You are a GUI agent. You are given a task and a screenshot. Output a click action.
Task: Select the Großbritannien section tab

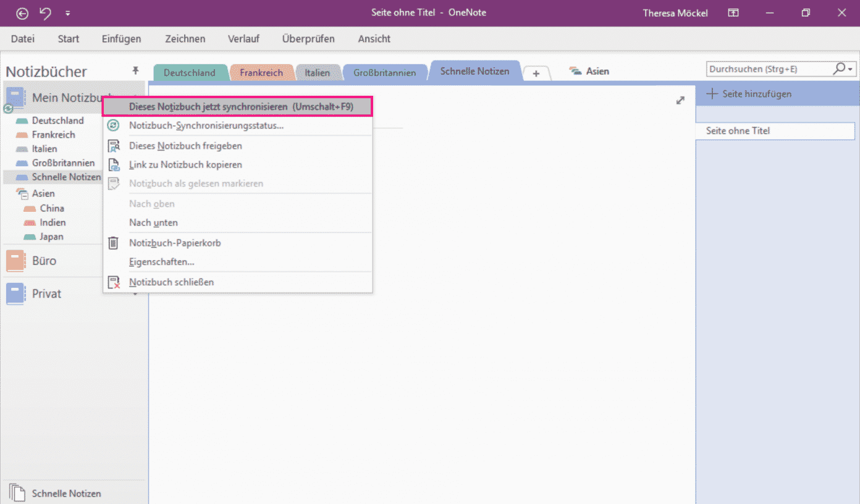coord(385,71)
